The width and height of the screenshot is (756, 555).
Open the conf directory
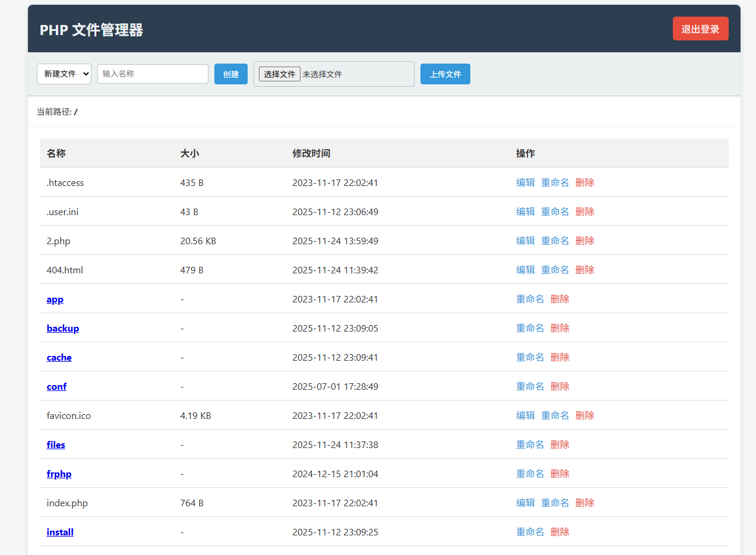coord(56,387)
